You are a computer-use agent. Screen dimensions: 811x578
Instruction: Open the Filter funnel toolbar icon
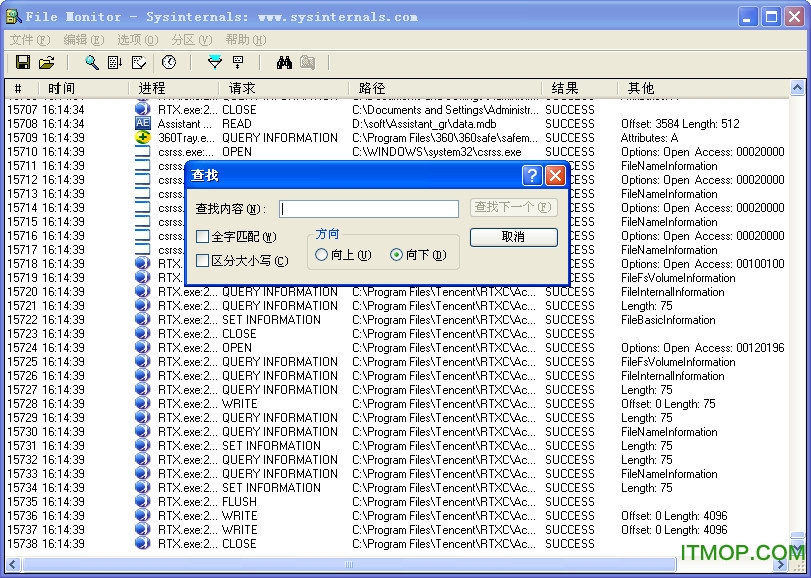point(215,62)
